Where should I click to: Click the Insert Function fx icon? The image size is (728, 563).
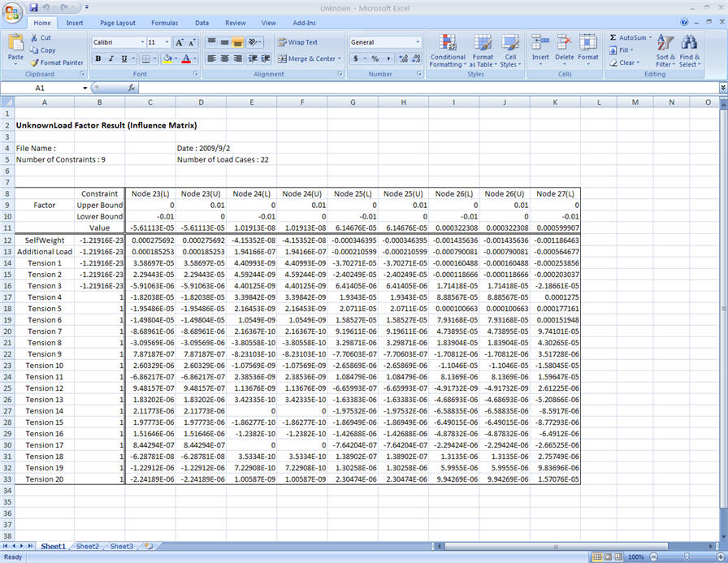132,88
